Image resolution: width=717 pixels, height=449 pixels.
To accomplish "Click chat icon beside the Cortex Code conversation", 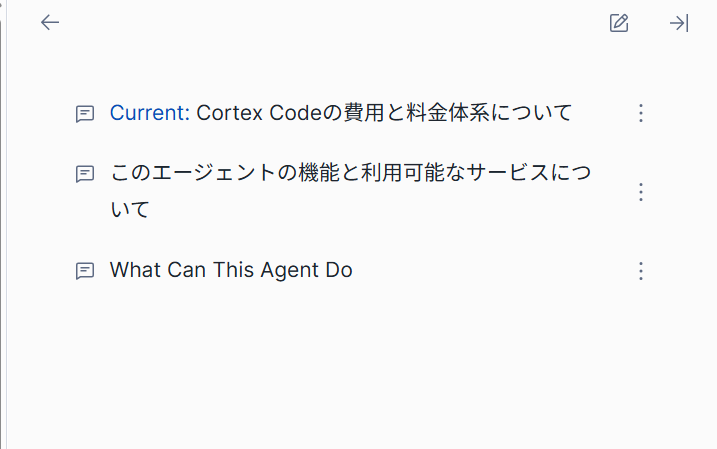I will point(85,113).
